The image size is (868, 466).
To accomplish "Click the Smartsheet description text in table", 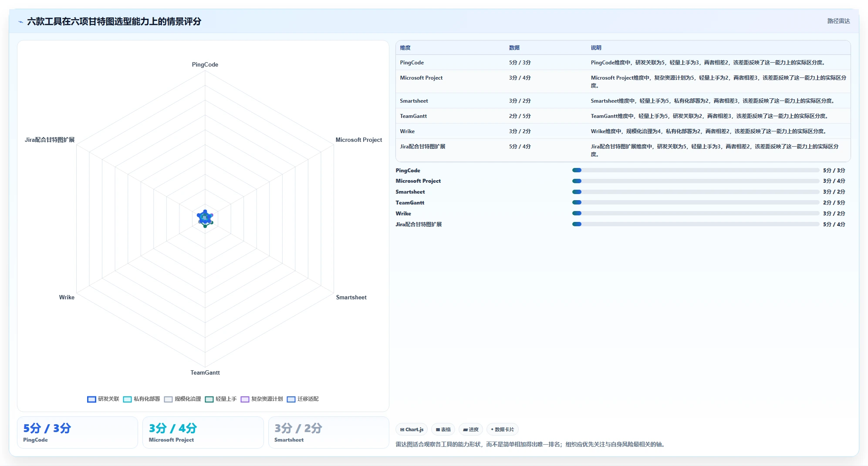I will pyautogui.click(x=712, y=101).
